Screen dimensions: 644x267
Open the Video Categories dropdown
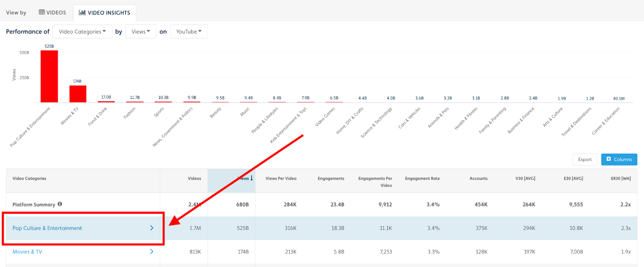[82, 31]
